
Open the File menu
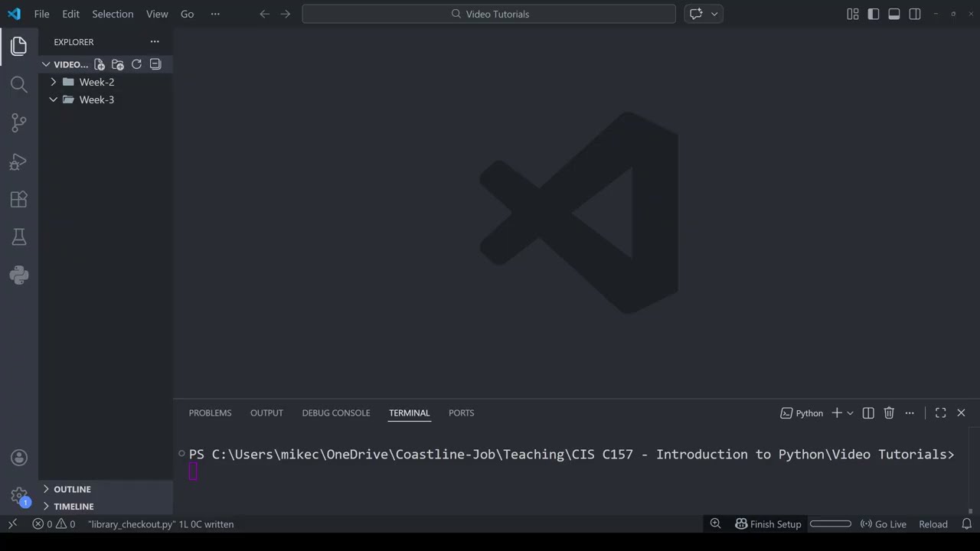pyautogui.click(x=42, y=14)
